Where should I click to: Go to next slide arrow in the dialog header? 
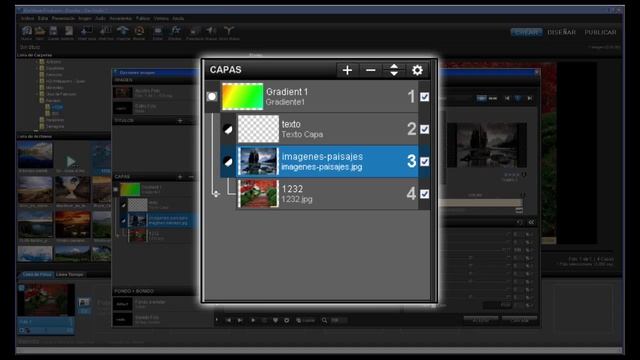pos(529,98)
